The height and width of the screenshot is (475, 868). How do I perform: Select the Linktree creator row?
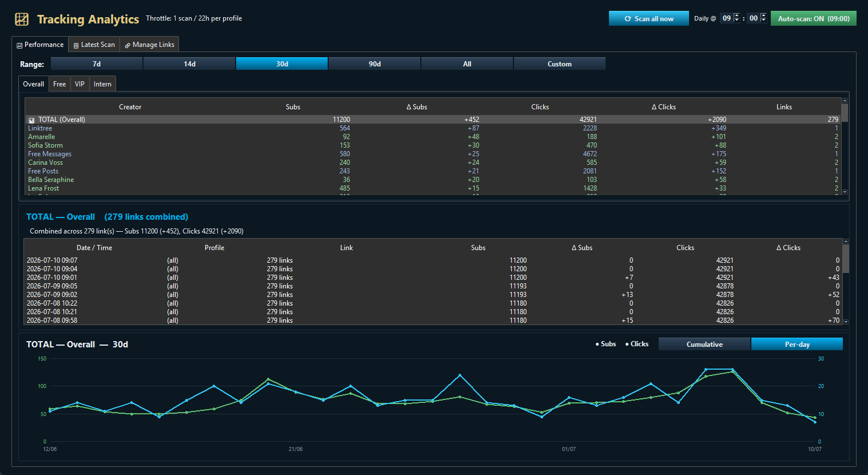coord(433,128)
